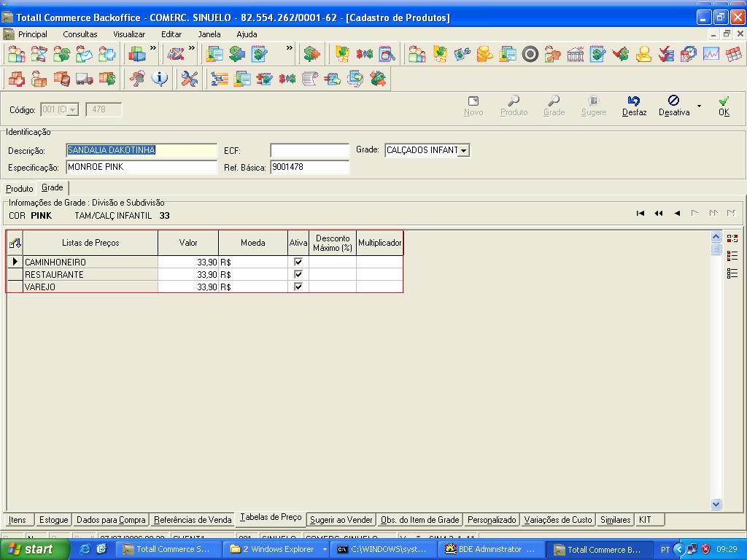747x560 pixels.
Task: Click the OK confirm button
Action: (x=724, y=106)
